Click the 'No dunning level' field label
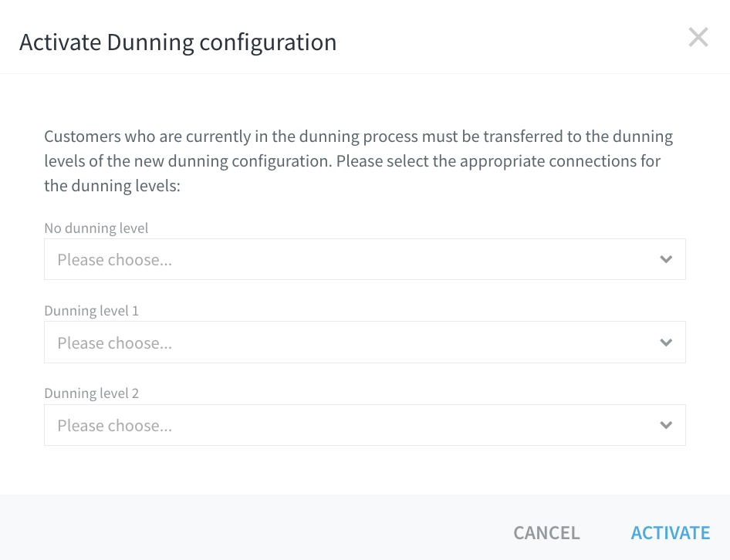 tap(96, 228)
